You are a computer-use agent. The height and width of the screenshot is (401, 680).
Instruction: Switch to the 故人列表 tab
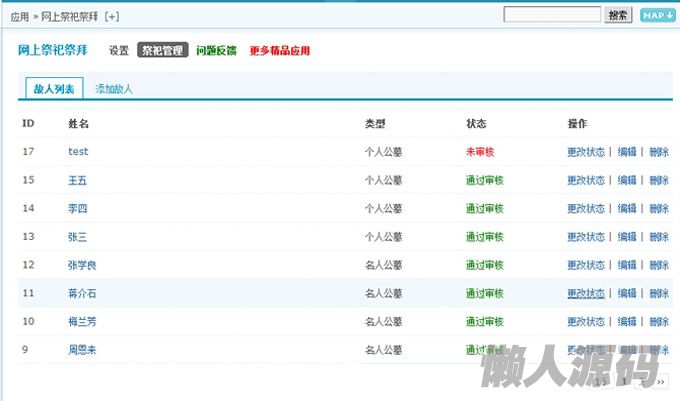point(54,89)
